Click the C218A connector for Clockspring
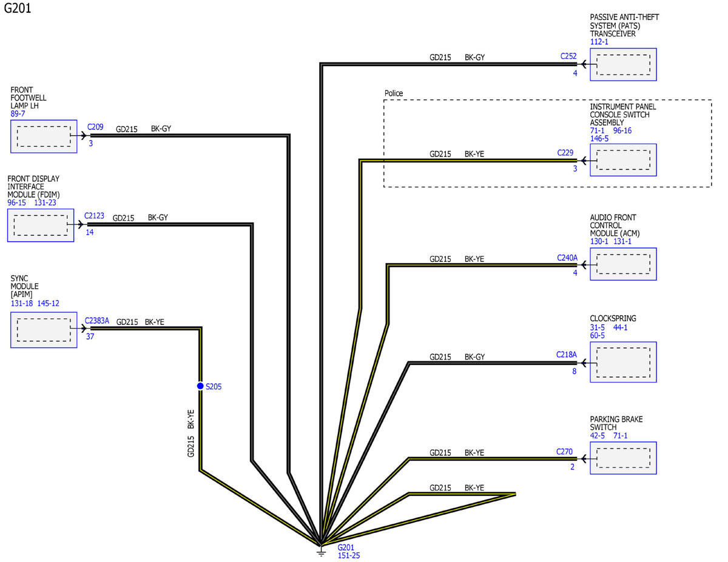Viewport: 728px width, 562px height. [567, 354]
